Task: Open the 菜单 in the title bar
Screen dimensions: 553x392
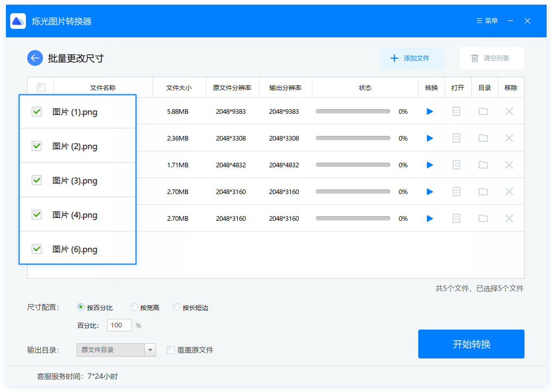Action: click(486, 20)
